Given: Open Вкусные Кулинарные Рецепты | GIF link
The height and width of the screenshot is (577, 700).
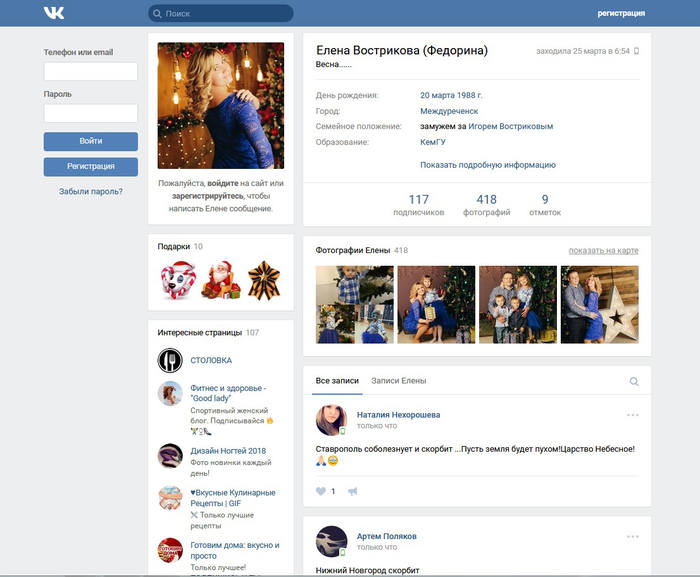Looking at the screenshot, I should 233,498.
